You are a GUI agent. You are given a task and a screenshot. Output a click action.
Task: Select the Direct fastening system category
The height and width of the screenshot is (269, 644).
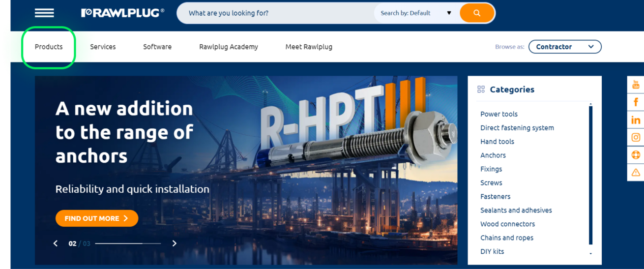pyautogui.click(x=517, y=128)
